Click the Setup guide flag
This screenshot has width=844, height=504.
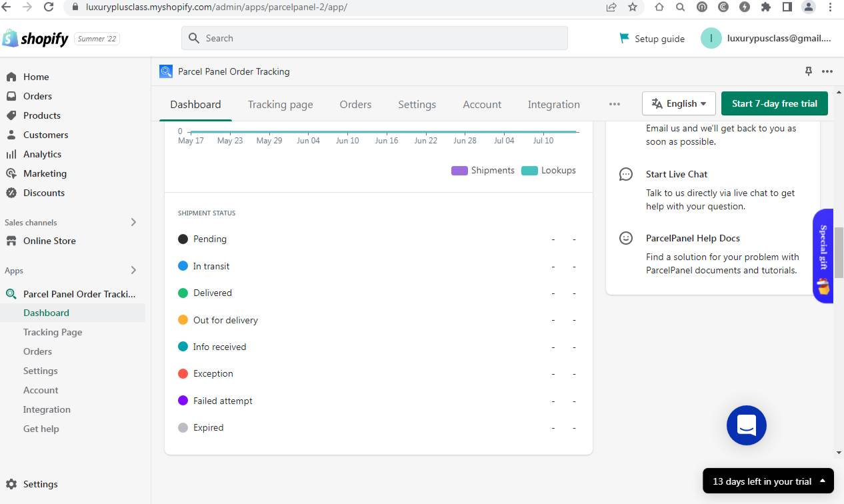624,38
